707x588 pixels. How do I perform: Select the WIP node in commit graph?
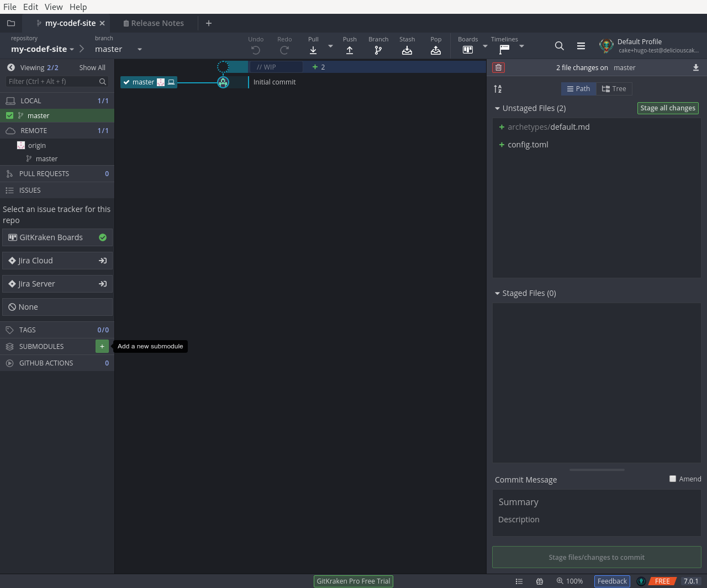223,67
